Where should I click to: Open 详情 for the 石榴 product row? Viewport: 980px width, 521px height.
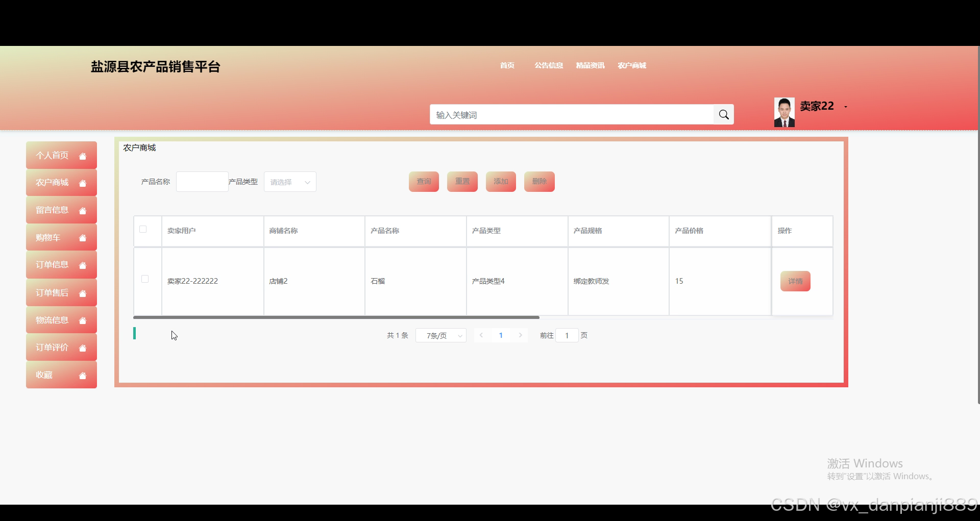coord(795,281)
